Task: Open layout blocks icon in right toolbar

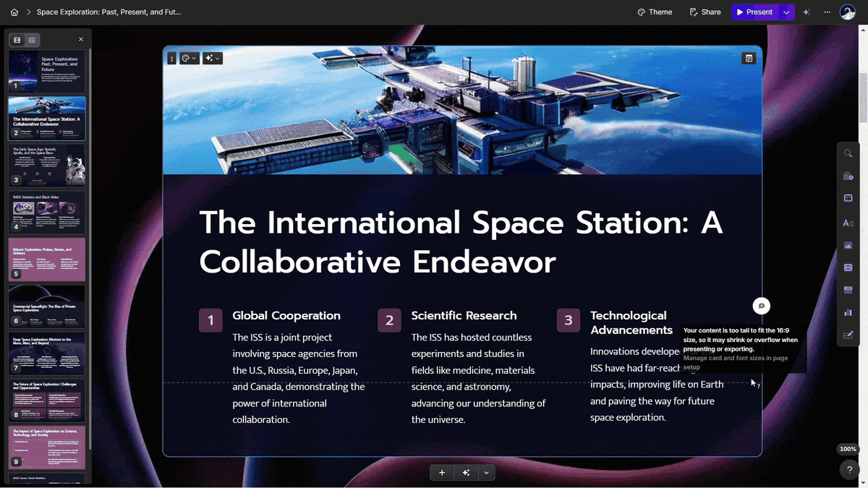Action: [x=848, y=198]
